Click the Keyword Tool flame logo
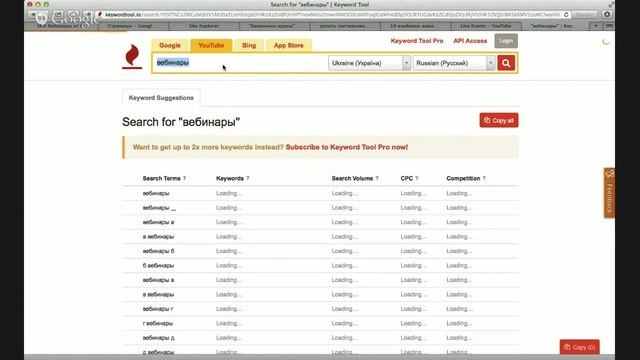 (x=132, y=57)
